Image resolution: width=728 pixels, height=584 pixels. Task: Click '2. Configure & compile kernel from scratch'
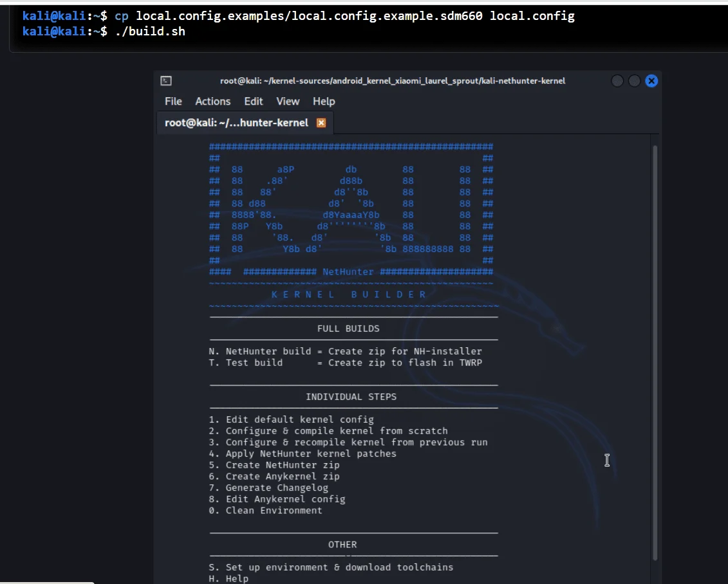click(328, 431)
